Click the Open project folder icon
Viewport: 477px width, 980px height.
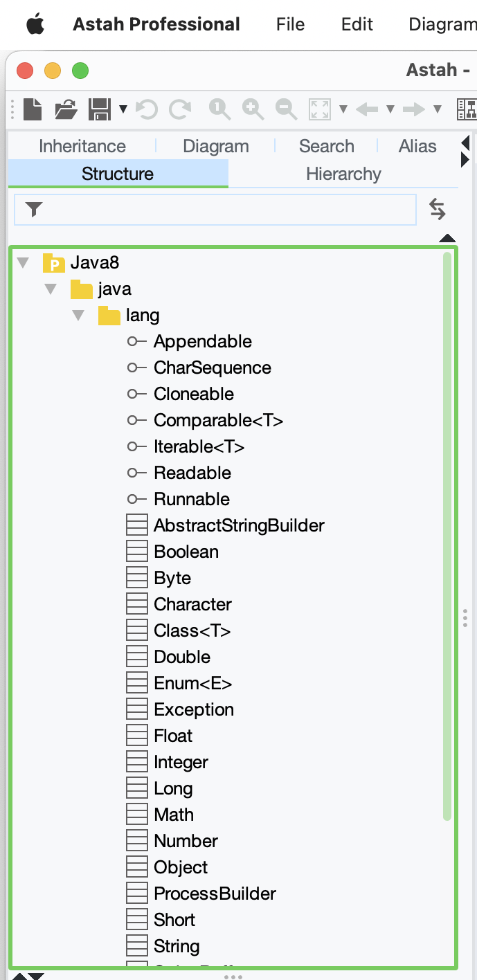click(x=66, y=109)
